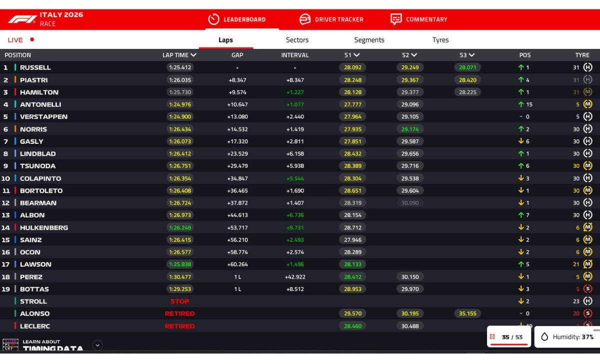The width and height of the screenshot is (600, 364).
Task: Click Lawson's medium tyre icon
Action: (x=587, y=264)
